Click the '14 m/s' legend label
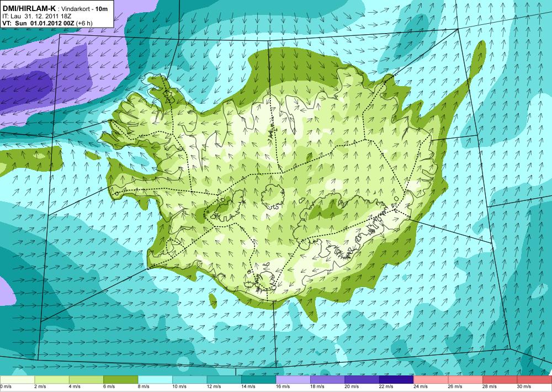Screen dimensions: 552x392 (248, 386)
